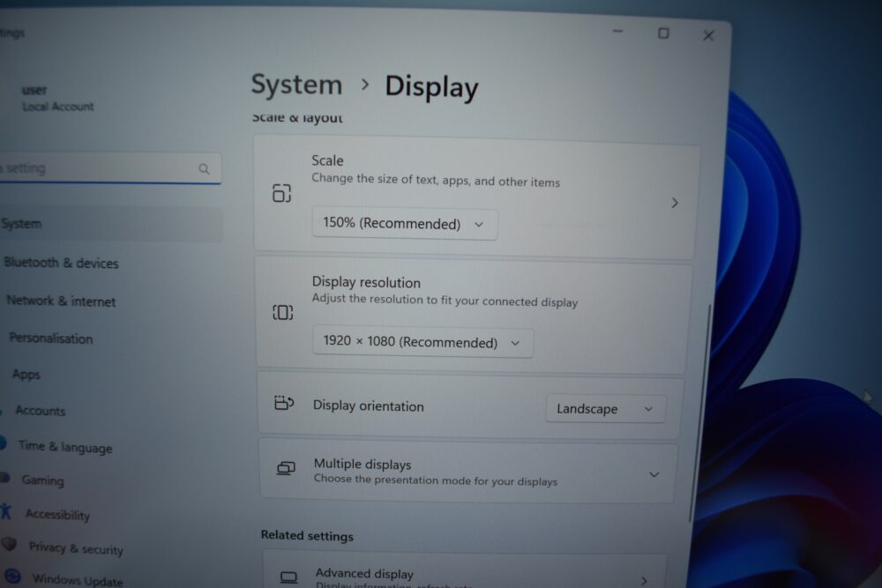Click the Related settings heading
The image size is (882, 588).
click(307, 536)
